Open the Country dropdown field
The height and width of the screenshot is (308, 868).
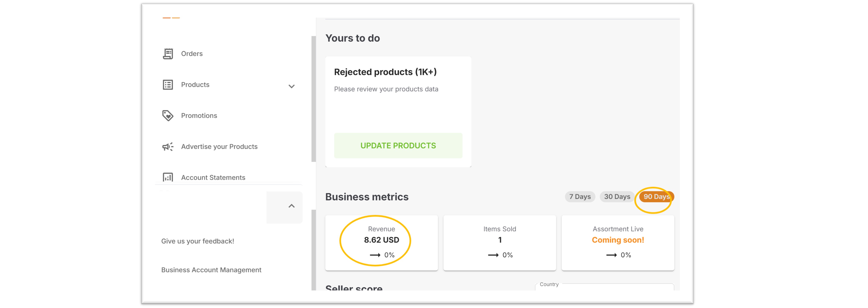pos(604,287)
